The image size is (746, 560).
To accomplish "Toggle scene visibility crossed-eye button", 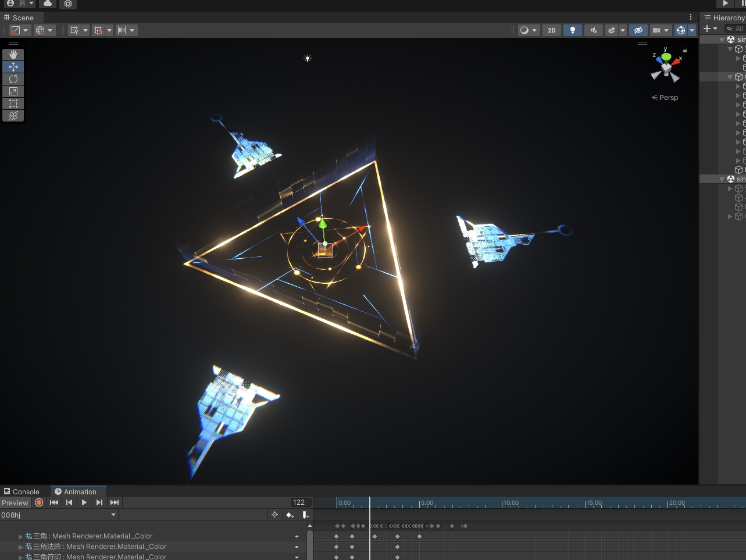I will (638, 30).
